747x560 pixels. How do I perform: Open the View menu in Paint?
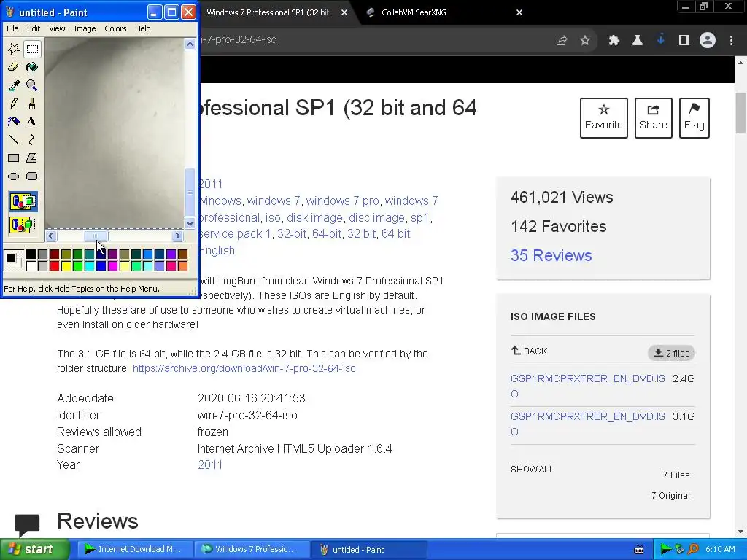coord(57,28)
